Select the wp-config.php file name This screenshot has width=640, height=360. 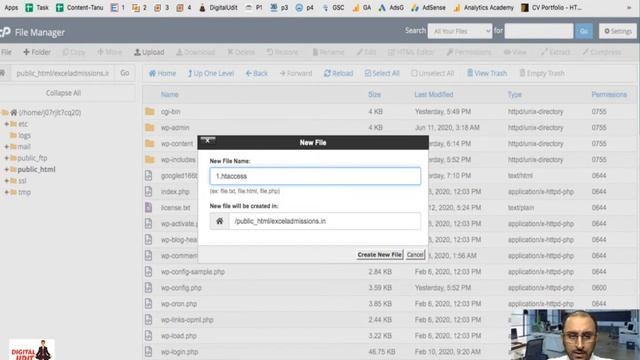pyautogui.click(x=181, y=288)
